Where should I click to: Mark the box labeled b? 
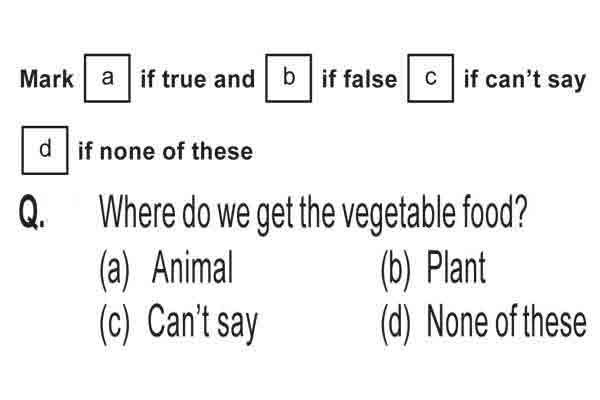[x=289, y=78]
